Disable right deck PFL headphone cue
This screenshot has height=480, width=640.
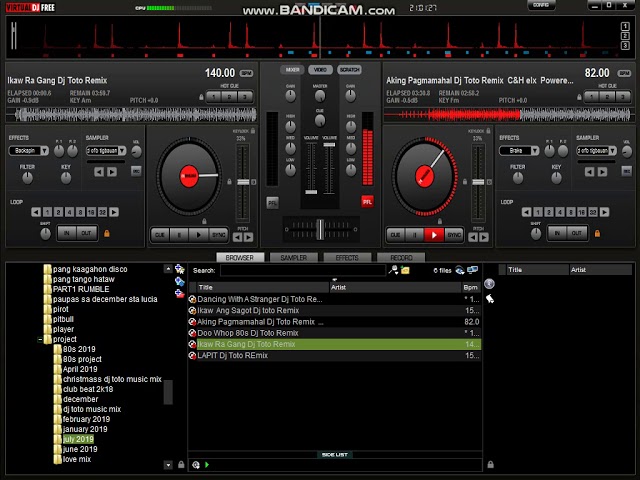pyautogui.click(x=367, y=202)
